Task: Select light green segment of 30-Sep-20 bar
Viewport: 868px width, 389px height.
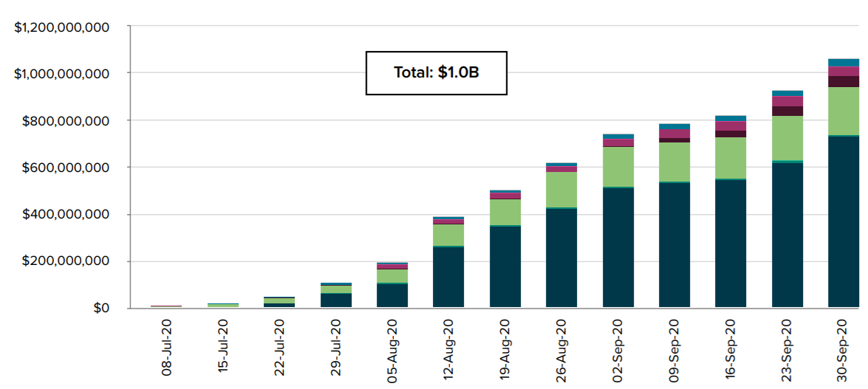Action: pyautogui.click(x=844, y=111)
